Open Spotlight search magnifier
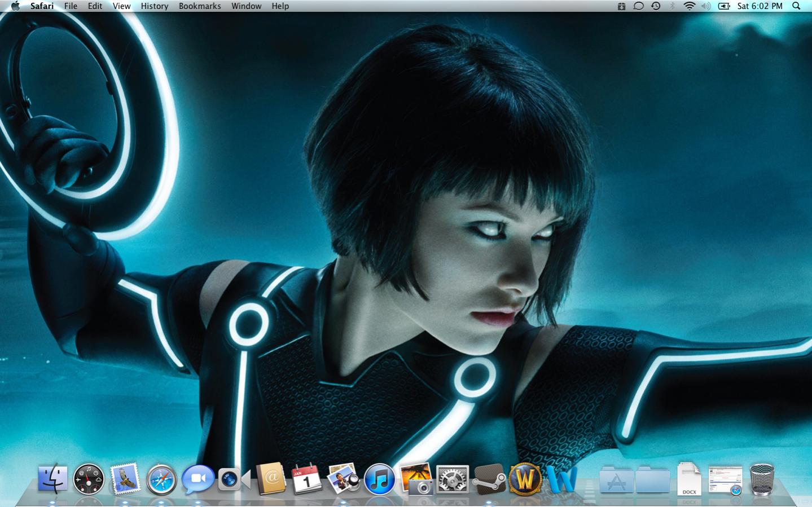 tap(796, 6)
